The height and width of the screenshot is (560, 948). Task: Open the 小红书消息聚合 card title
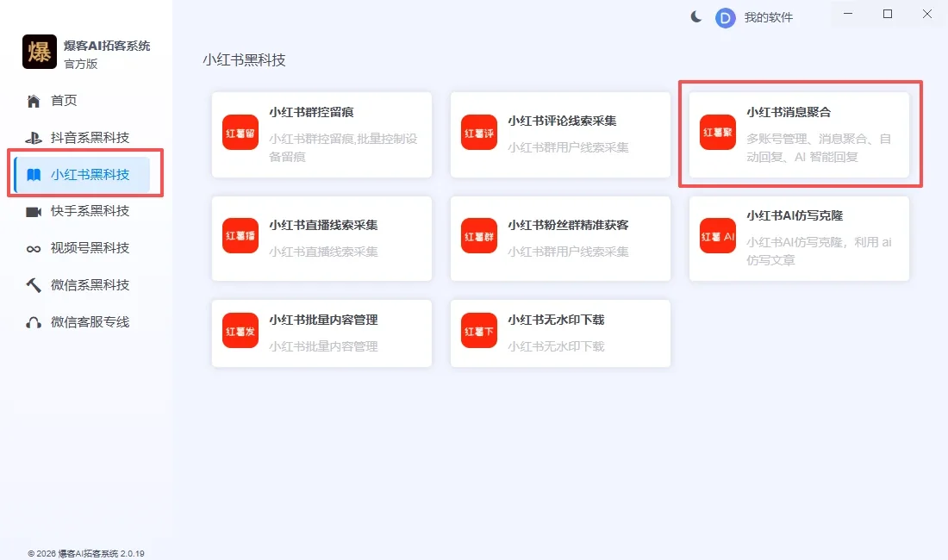pyautogui.click(x=789, y=112)
